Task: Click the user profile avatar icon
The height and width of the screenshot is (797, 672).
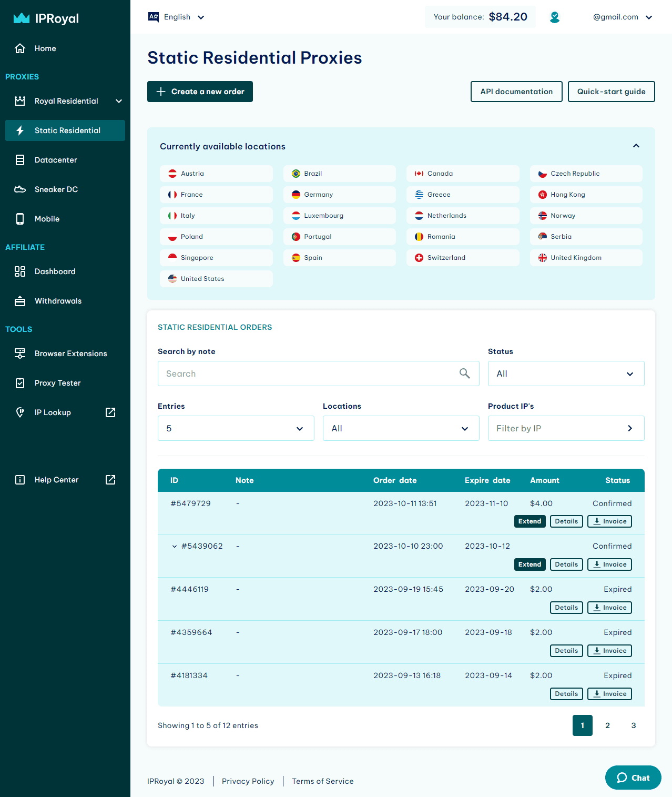Action: click(555, 17)
